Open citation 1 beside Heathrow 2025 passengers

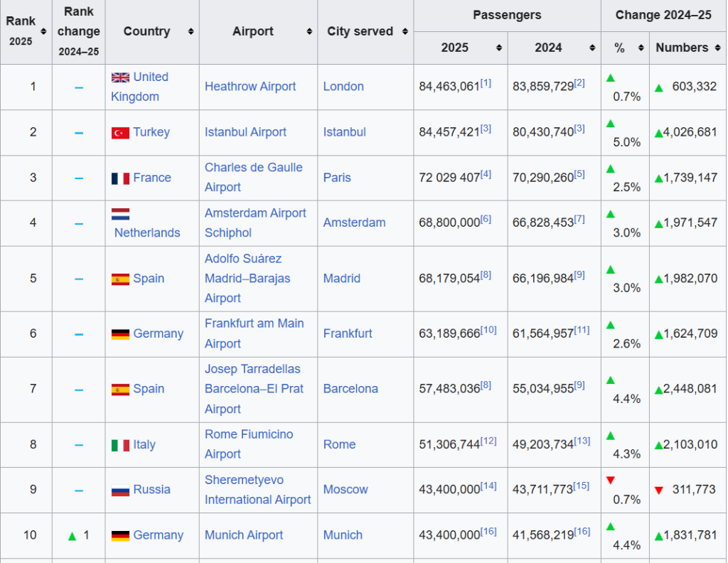point(486,83)
